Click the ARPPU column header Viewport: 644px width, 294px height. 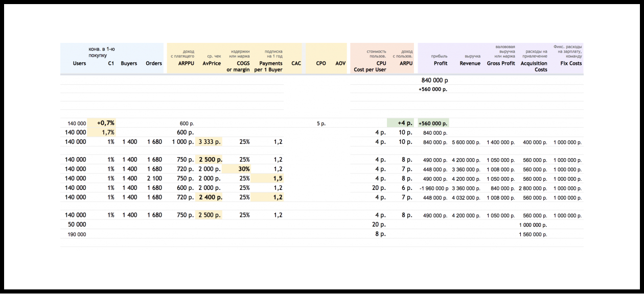point(186,64)
